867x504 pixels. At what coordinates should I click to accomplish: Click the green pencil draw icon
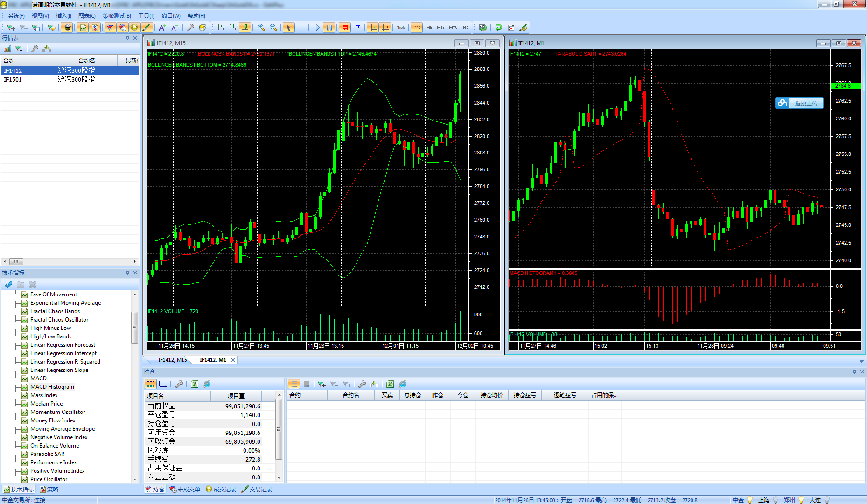pyautogui.click(x=146, y=28)
